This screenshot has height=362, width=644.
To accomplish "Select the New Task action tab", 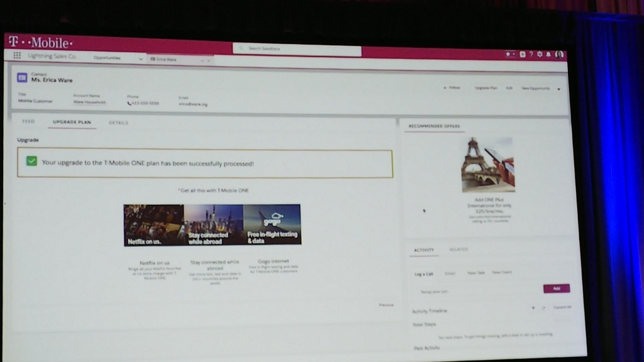I will click(476, 273).
